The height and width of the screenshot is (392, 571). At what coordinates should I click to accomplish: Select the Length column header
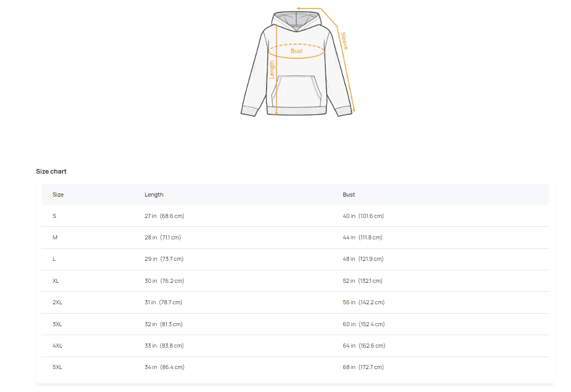pyautogui.click(x=154, y=195)
